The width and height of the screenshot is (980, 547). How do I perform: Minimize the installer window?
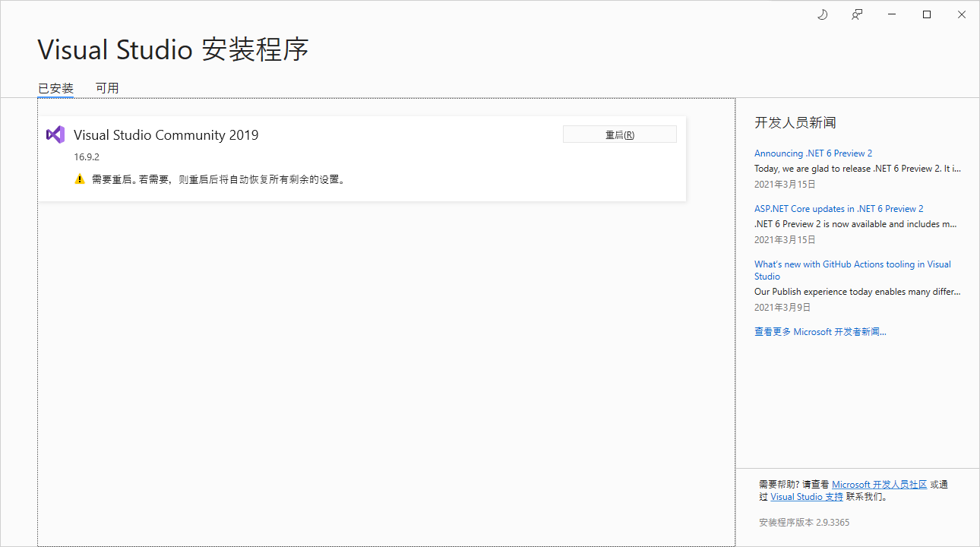pyautogui.click(x=892, y=14)
